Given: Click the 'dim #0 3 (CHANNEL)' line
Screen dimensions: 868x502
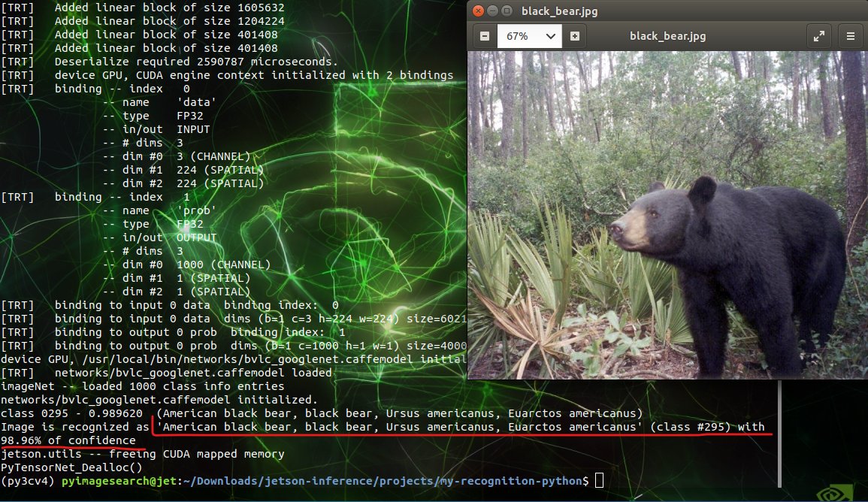Looking at the screenshot, I should point(177,156).
